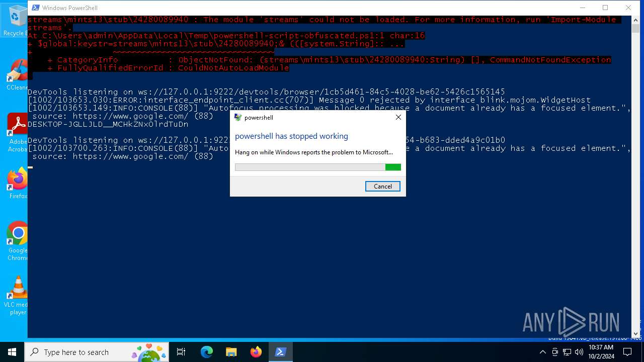Open the volume control tray icon
644x362 pixels.
tap(579, 352)
